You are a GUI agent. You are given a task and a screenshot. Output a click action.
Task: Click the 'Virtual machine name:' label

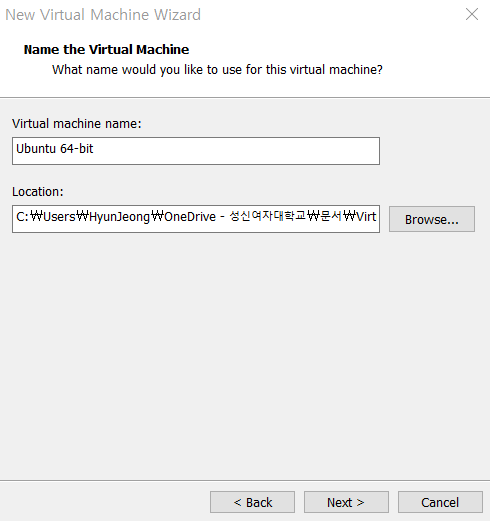[77, 124]
